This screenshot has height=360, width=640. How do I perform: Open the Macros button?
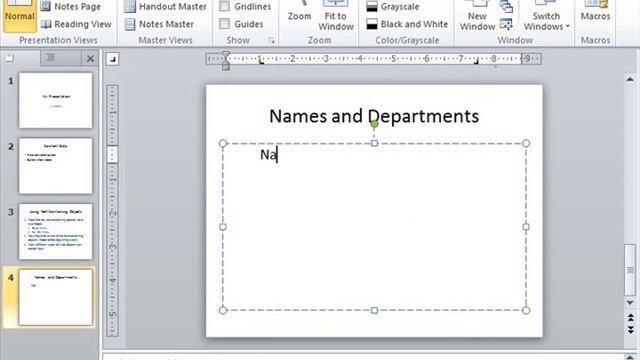pyautogui.click(x=596, y=12)
